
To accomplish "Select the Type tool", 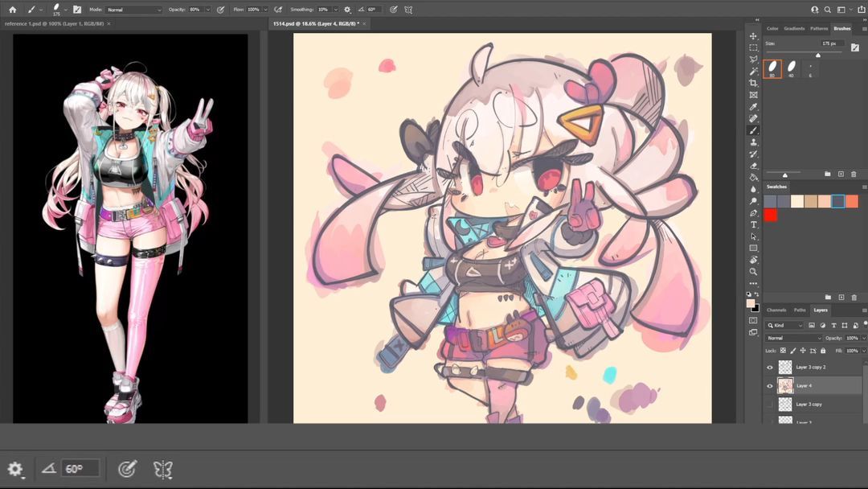I will click(x=753, y=225).
